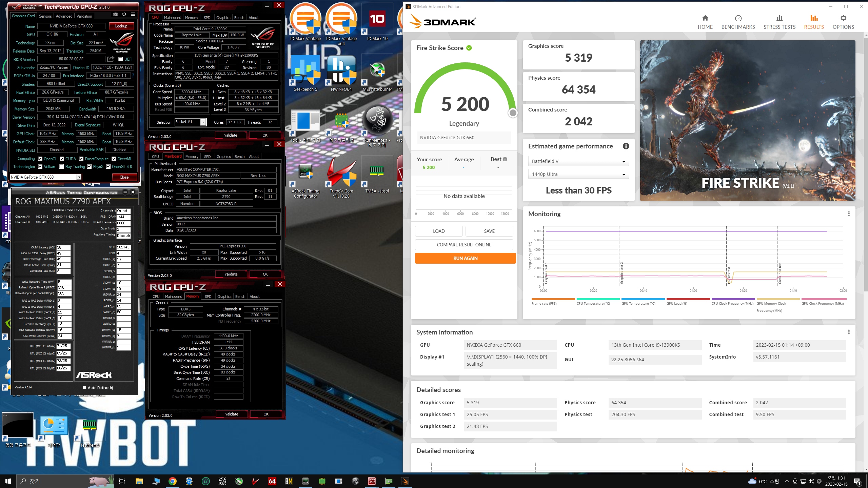Click the Close button in GPU-Z
This screenshot has width=868, height=488.
click(x=124, y=177)
